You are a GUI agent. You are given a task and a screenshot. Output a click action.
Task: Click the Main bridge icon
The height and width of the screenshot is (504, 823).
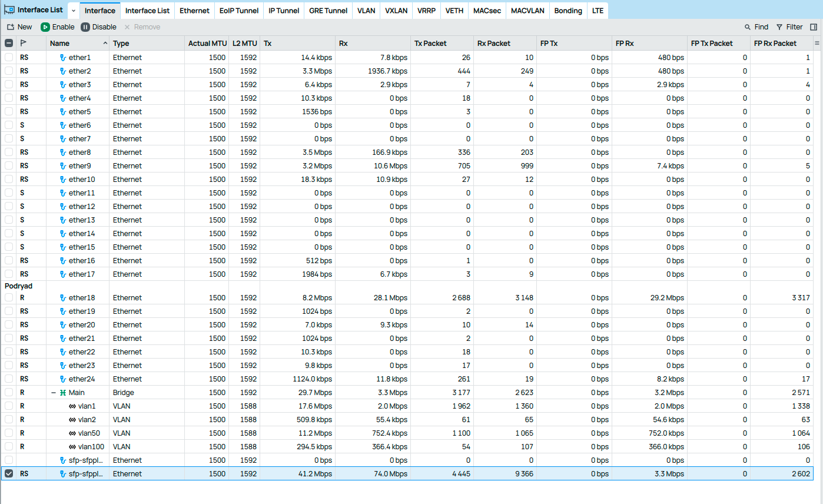62,393
